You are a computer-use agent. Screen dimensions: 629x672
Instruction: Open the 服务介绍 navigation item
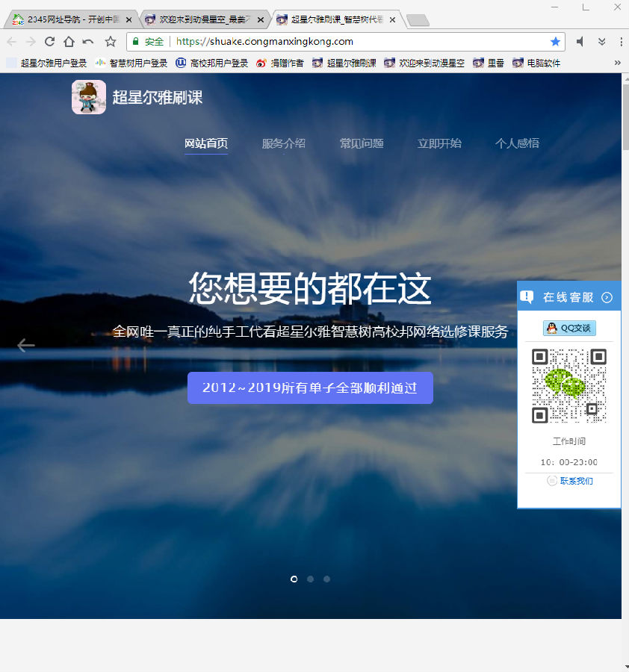point(283,143)
